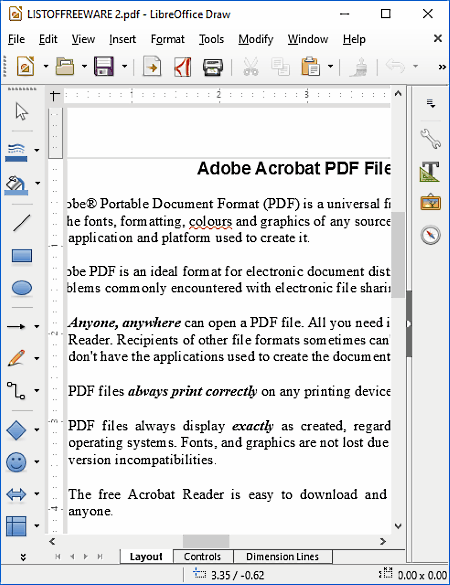The image size is (450, 585).
Task: Open the Modify menu
Action: pos(256,39)
